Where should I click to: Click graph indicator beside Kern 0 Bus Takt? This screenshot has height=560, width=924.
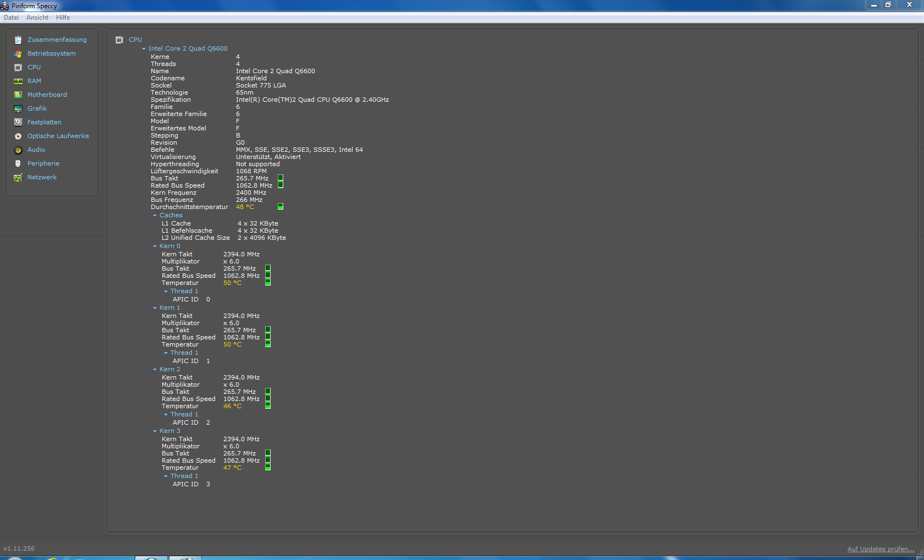click(268, 268)
